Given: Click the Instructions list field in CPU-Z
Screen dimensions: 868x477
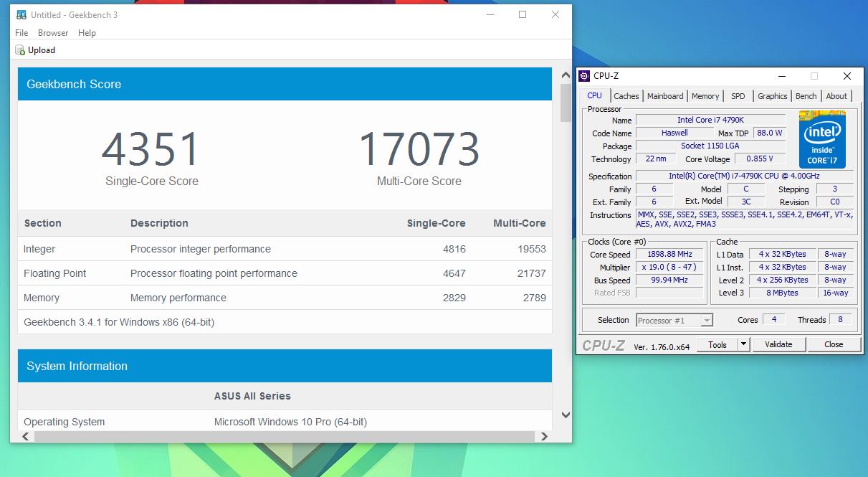Looking at the screenshot, I should tap(744, 219).
